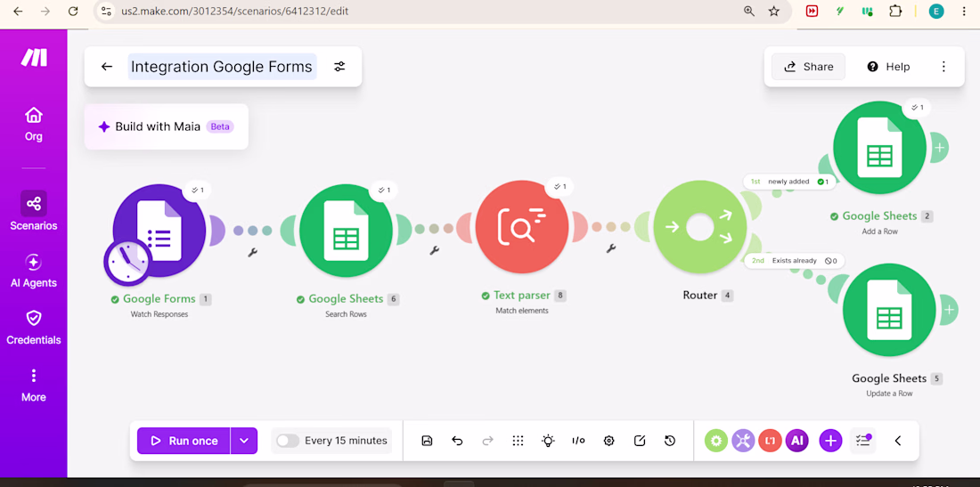Click the green flow control gear icon

click(x=716, y=441)
